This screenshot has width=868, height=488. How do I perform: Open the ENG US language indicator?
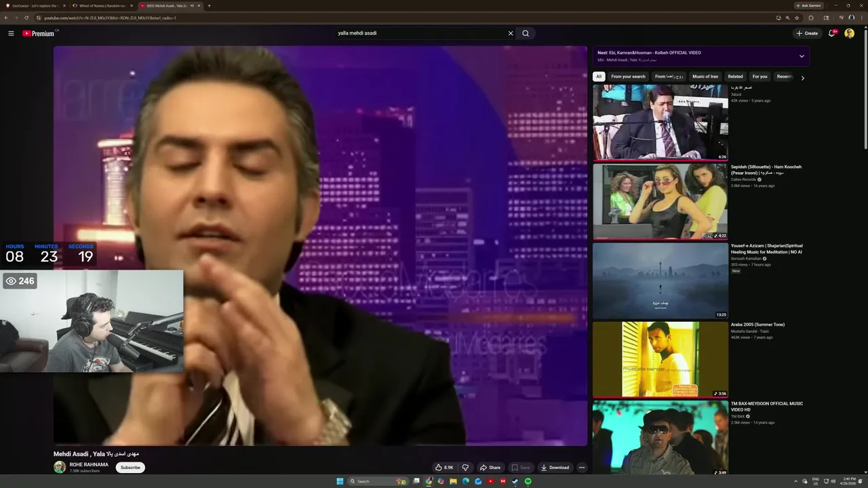click(815, 481)
